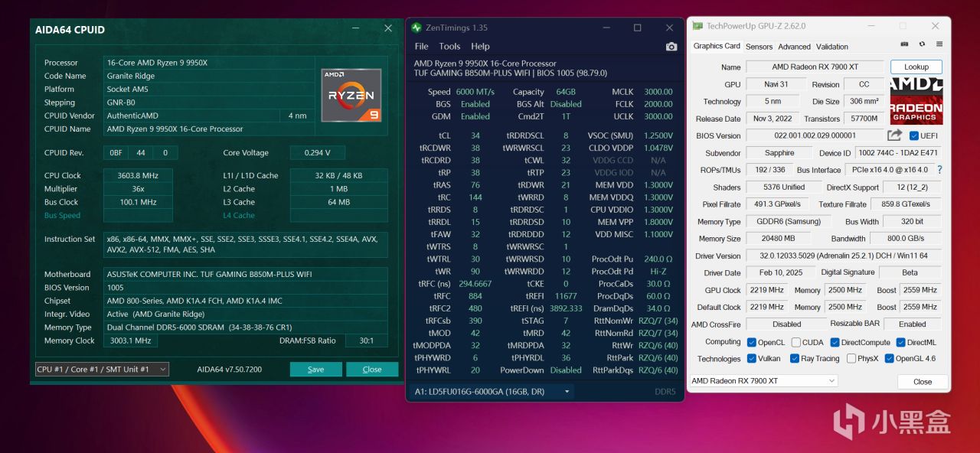This screenshot has height=453, width=980.
Task: Toggle the OpenGL 4.6 checkbox
Action: pyautogui.click(x=889, y=358)
